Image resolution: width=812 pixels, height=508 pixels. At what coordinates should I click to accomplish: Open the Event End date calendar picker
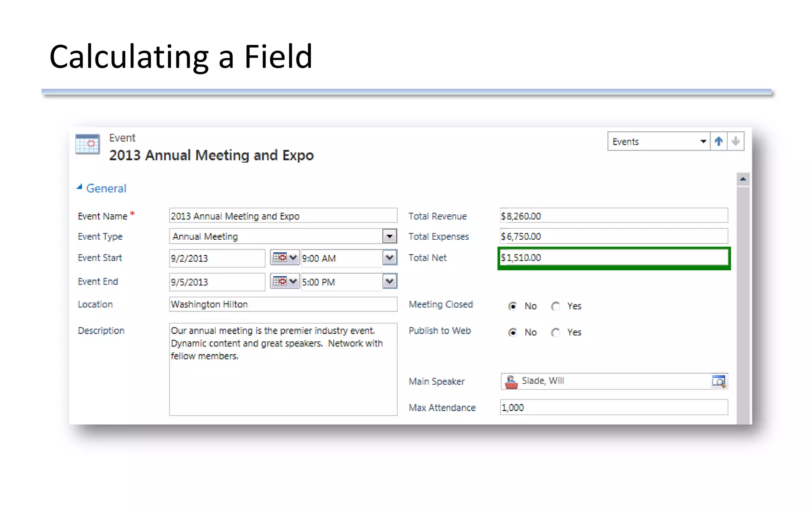(284, 281)
